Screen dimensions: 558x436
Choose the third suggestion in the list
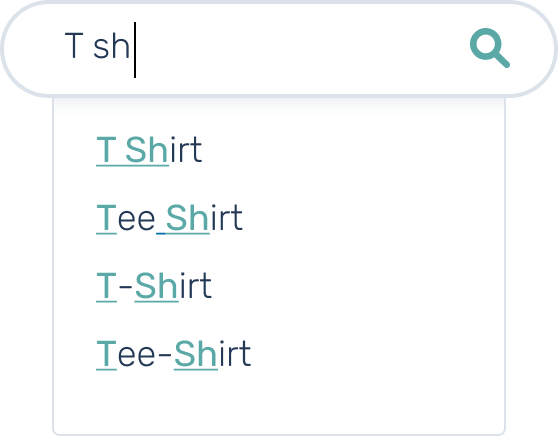click(154, 285)
